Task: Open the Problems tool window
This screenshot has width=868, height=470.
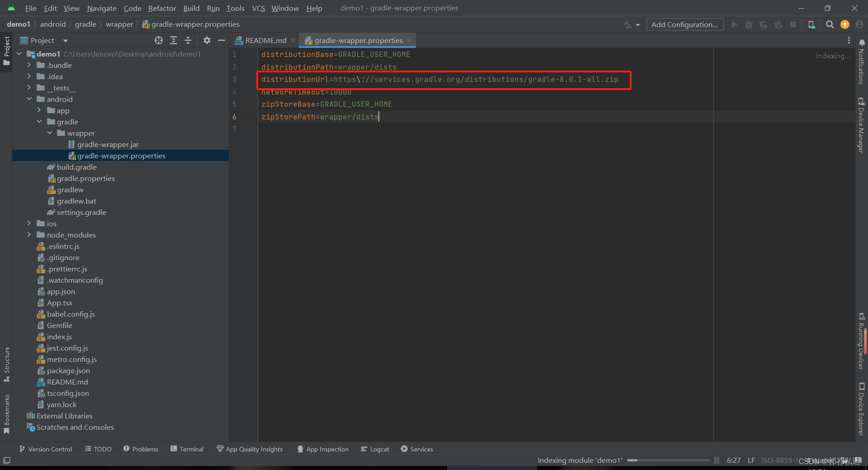Action: click(x=141, y=449)
